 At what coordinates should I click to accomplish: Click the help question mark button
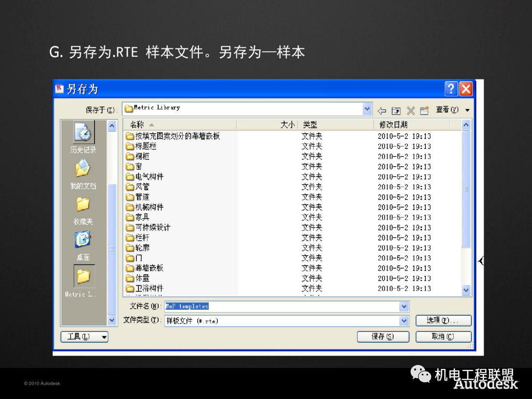tap(451, 89)
